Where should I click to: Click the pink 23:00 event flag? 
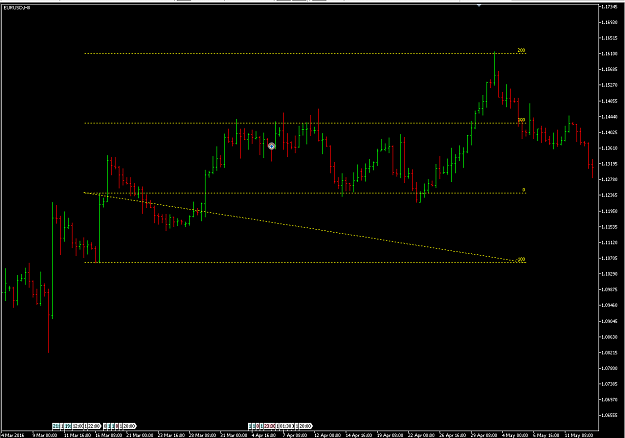tap(270, 426)
